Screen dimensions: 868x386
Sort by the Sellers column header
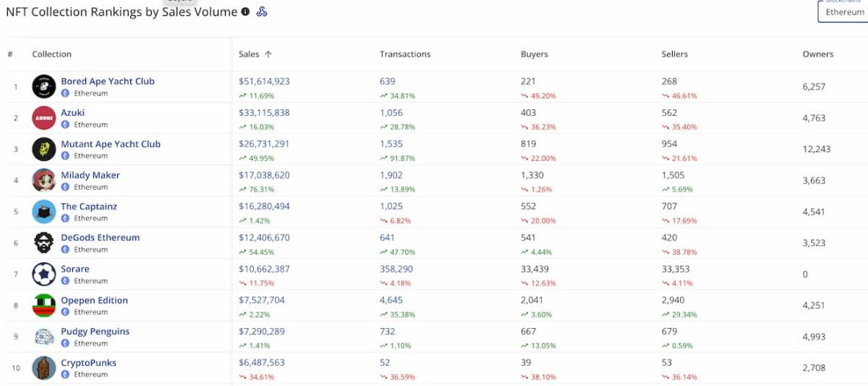pyautogui.click(x=674, y=55)
